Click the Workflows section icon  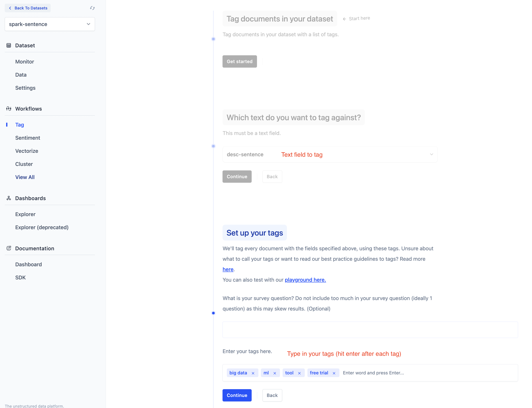(x=9, y=109)
